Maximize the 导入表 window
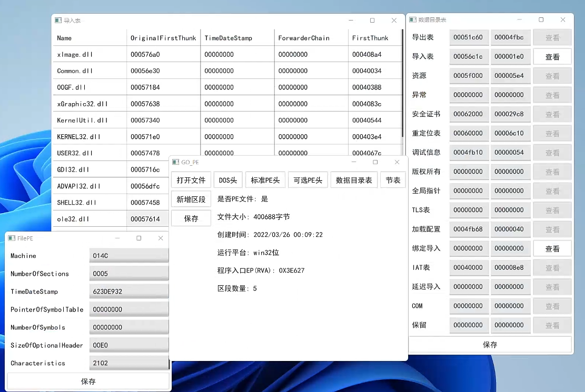Screen dimensions: 585x392 pyautogui.click(x=372, y=21)
